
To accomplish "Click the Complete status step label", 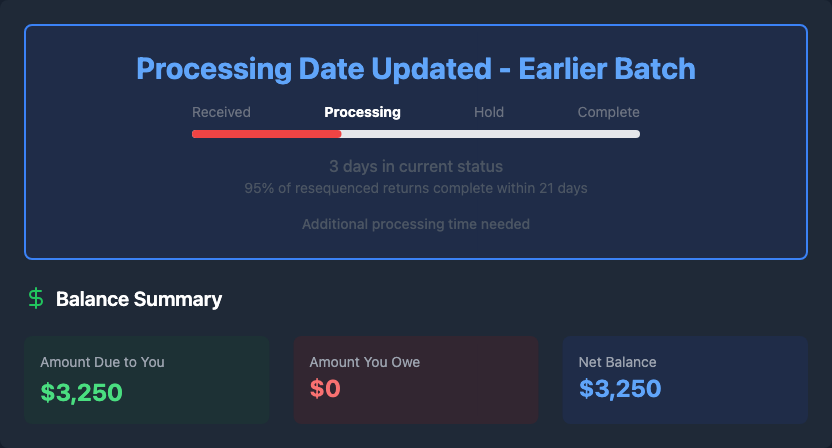I will pos(608,112).
